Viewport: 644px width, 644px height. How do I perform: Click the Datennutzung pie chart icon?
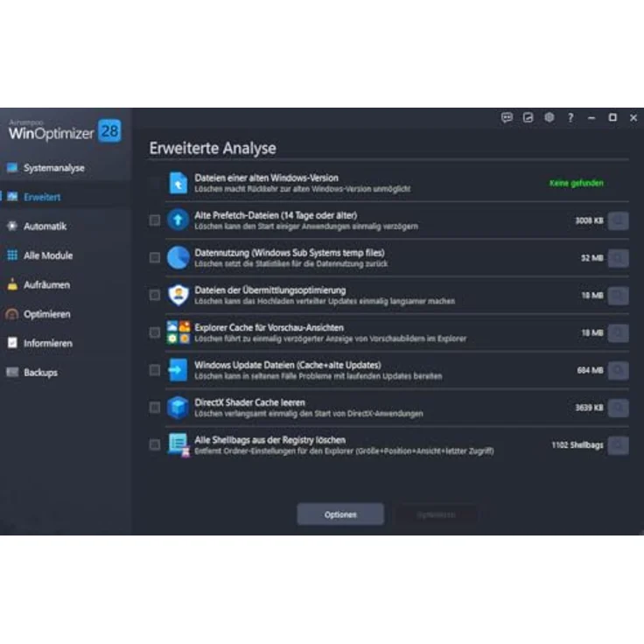point(178,258)
